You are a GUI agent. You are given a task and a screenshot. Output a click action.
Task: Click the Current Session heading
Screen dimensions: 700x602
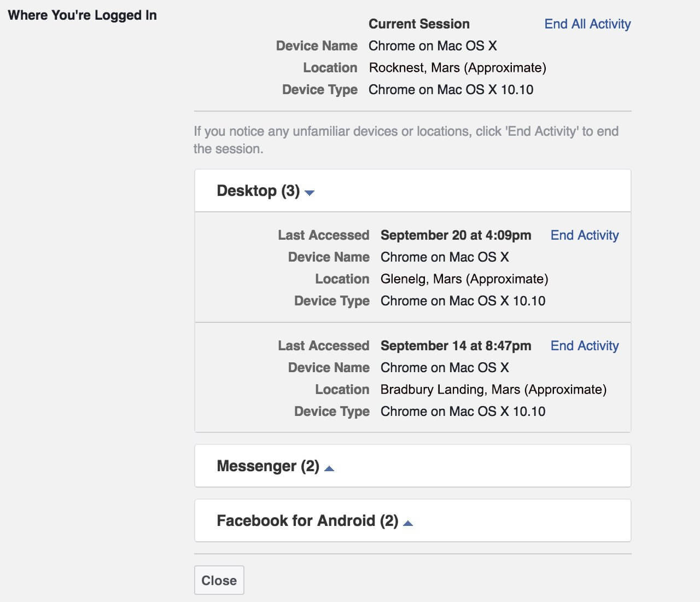[x=419, y=24]
